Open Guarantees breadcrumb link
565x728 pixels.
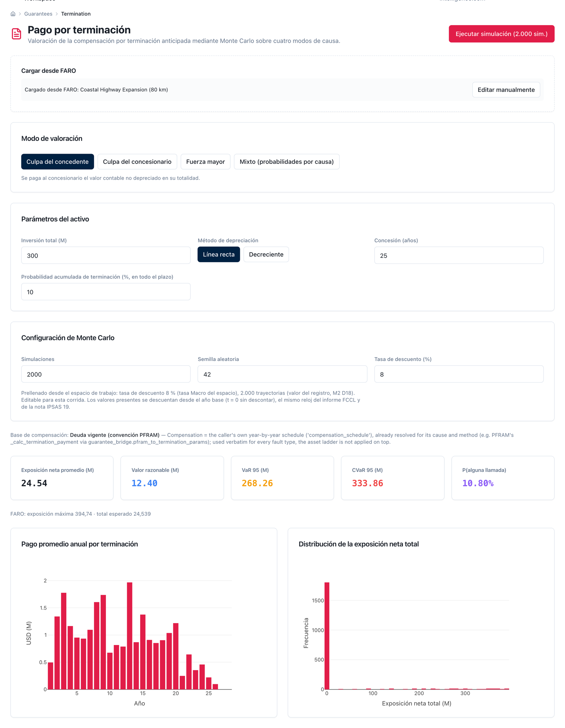[x=38, y=14]
